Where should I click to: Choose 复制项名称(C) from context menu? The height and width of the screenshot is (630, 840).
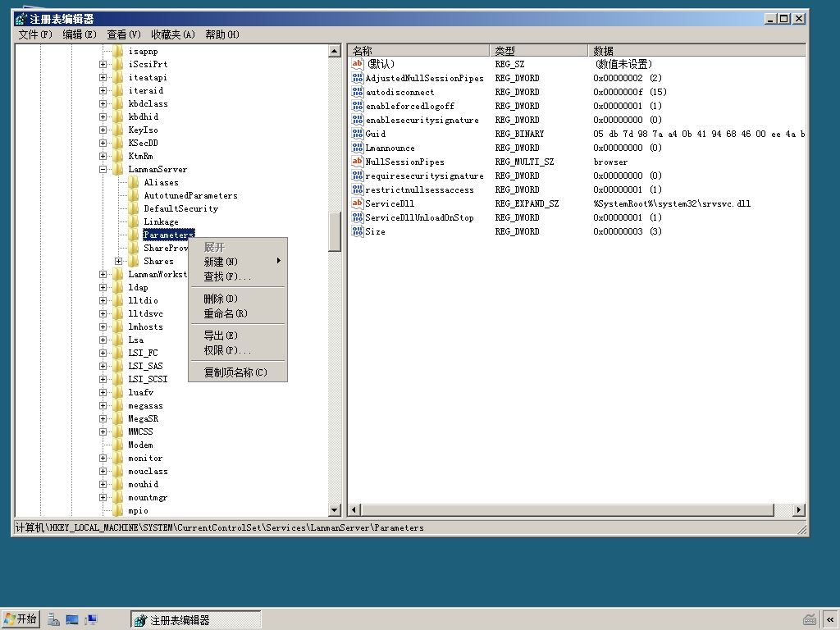pyautogui.click(x=238, y=372)
